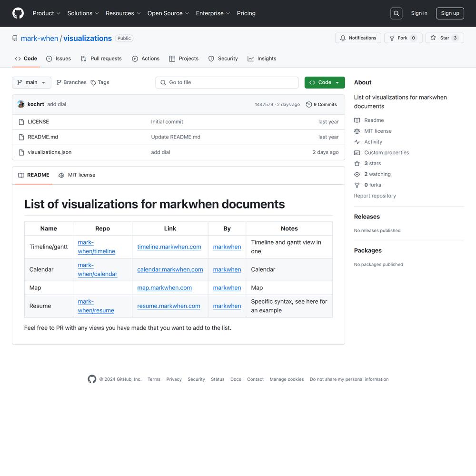Click kochrt's avatar image
476x476 pixels.
coord(21,104)
